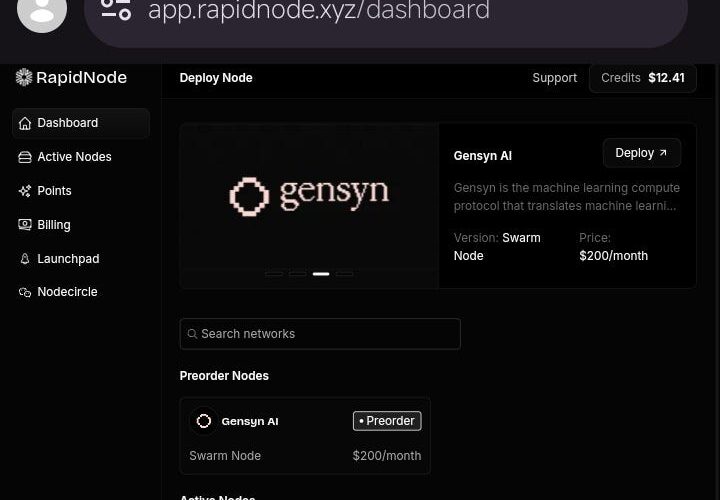This screenshot has height=500, width=720.
Task: Click the Support link
Action: tap(555, 78)
